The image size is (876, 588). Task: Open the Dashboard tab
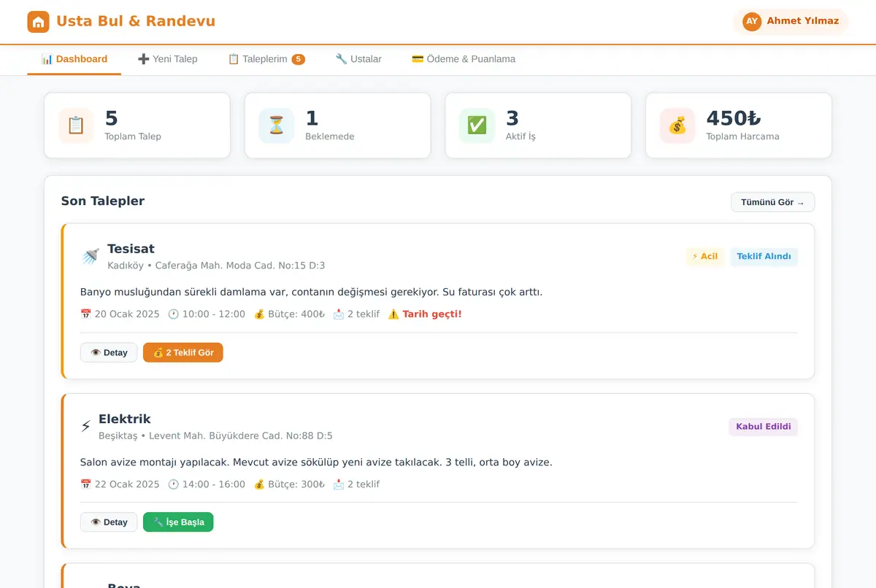pyautogui.click(x=74, y=59)
